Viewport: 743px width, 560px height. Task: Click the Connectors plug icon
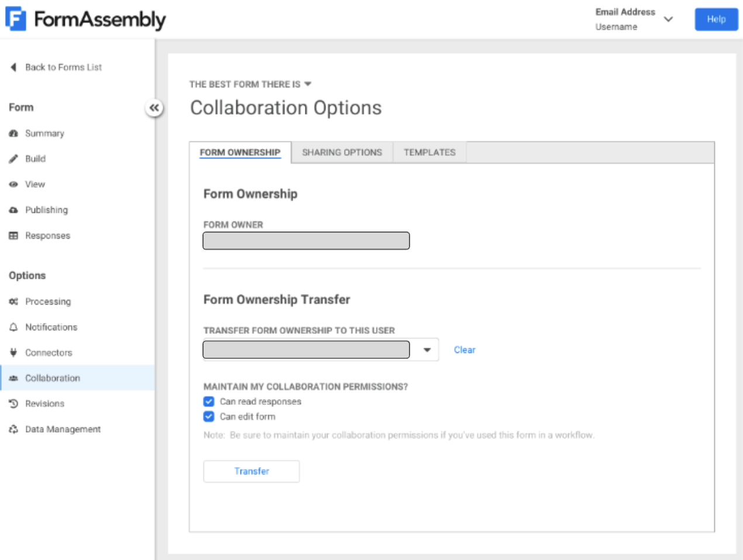click(13, 352)
